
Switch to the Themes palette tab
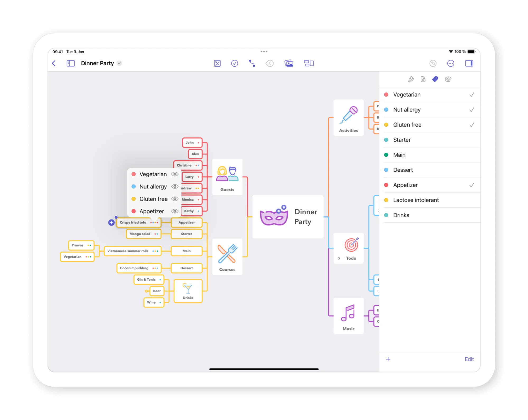click(448, 79)
